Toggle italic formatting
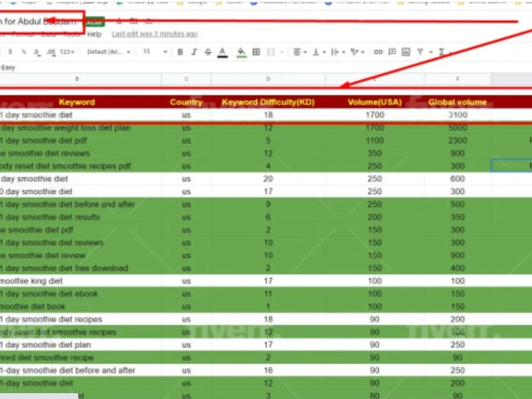The width and height of the screenshot is (532, 399). 194,52
